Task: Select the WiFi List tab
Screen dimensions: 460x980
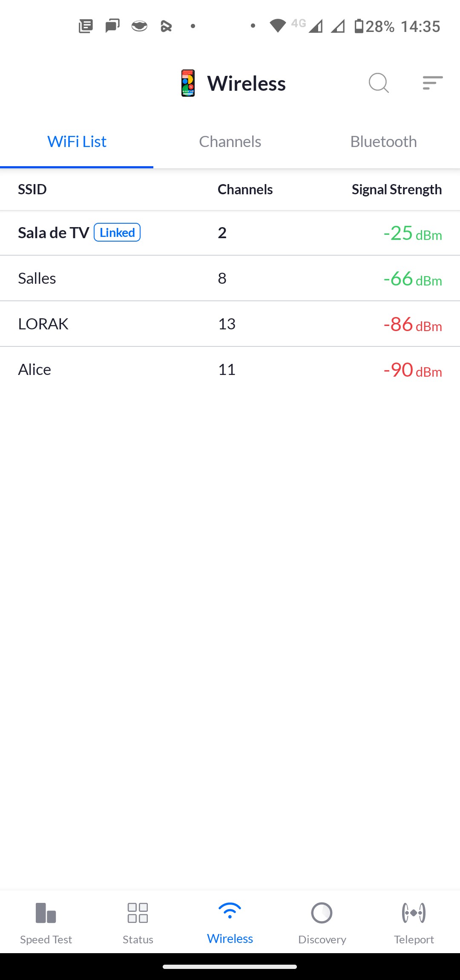Action: pos(77,141)
